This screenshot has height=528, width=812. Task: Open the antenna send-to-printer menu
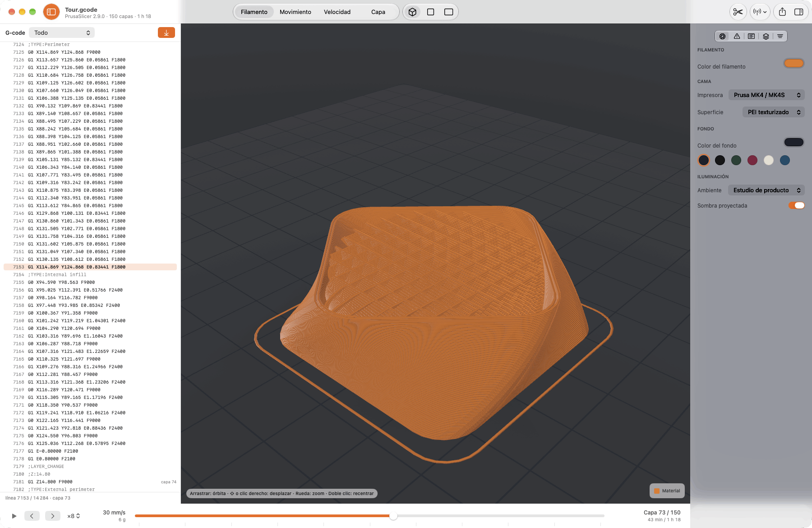tap(760, 12)
